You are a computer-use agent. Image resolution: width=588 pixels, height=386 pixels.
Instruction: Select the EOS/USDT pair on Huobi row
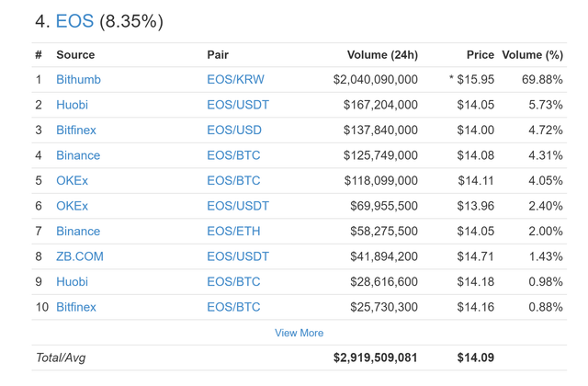click(238, 105)
